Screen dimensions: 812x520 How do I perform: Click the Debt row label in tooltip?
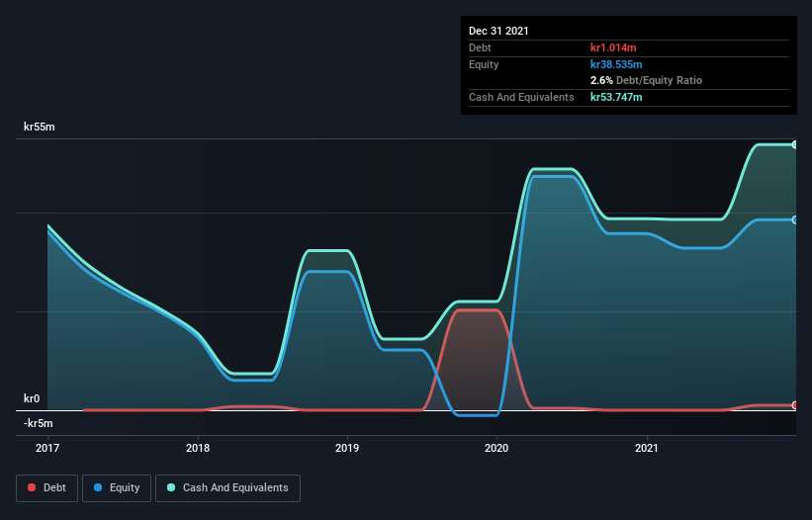(x=480, y=47)
